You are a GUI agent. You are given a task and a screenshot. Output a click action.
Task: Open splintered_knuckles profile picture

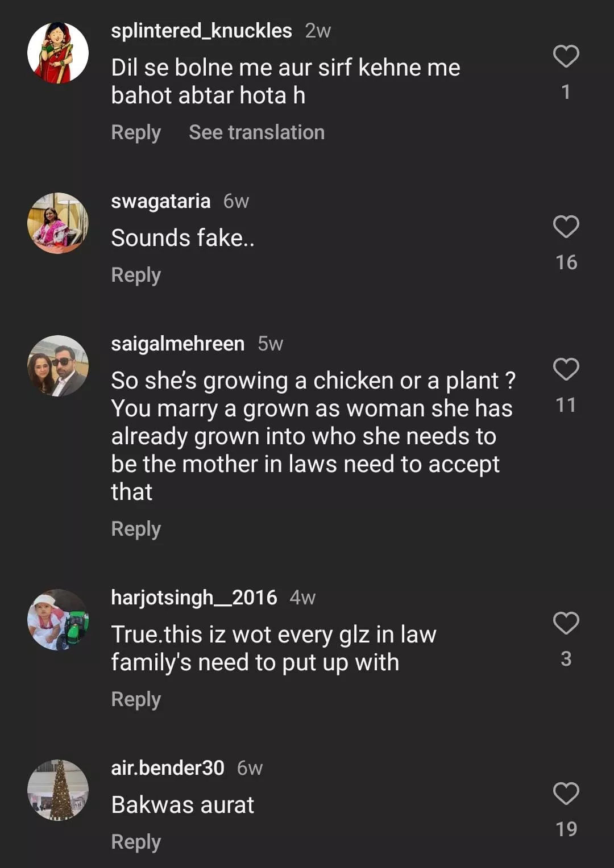point(58,53)
